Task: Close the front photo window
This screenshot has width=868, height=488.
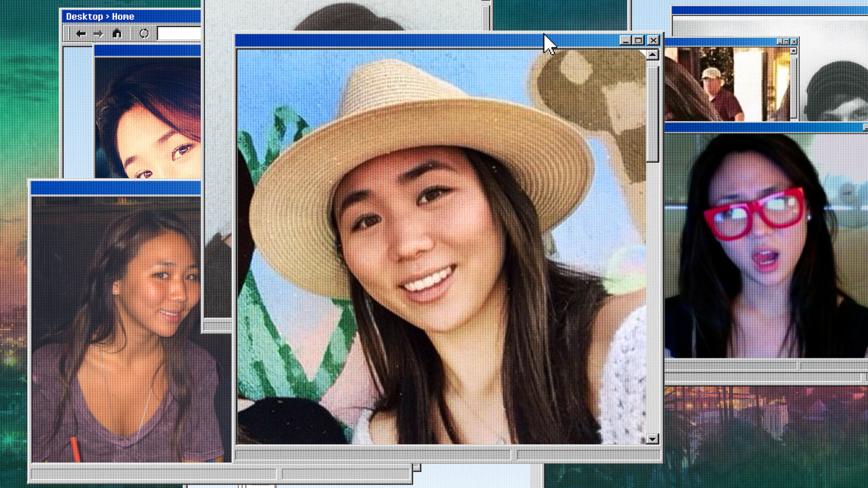Action: (x=653, y=41)
